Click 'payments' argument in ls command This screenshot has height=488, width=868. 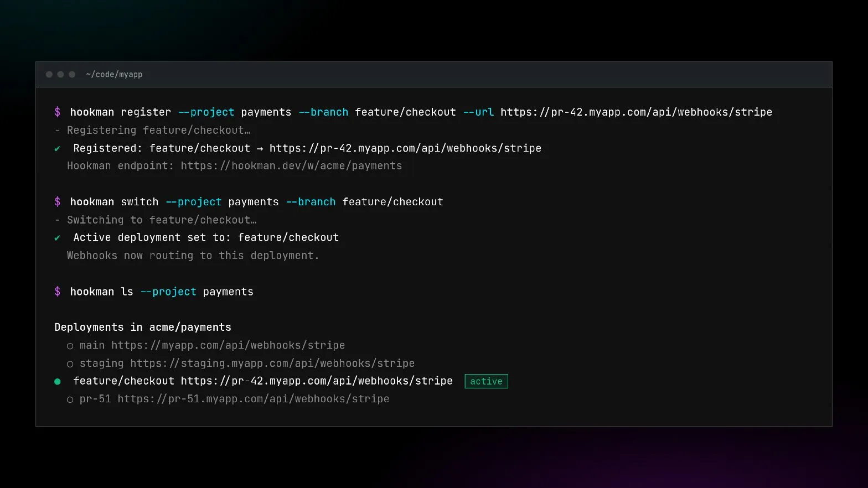[x=228, y=292]
